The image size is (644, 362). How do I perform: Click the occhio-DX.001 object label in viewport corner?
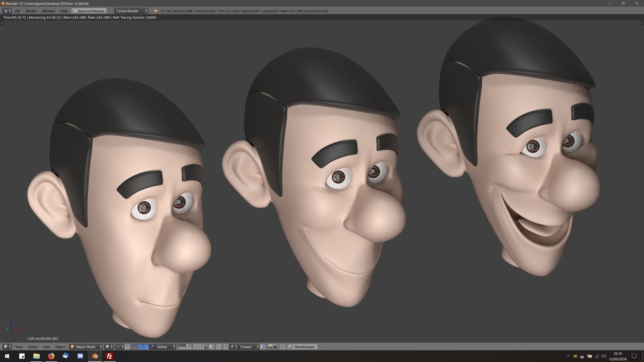(43, 339)
